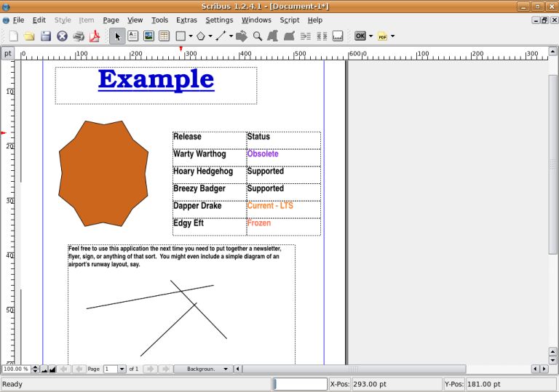Expand the Insert Polygon dropdown arrow
This screenshot has height=392, width=559.
click(x=210, y=36)
